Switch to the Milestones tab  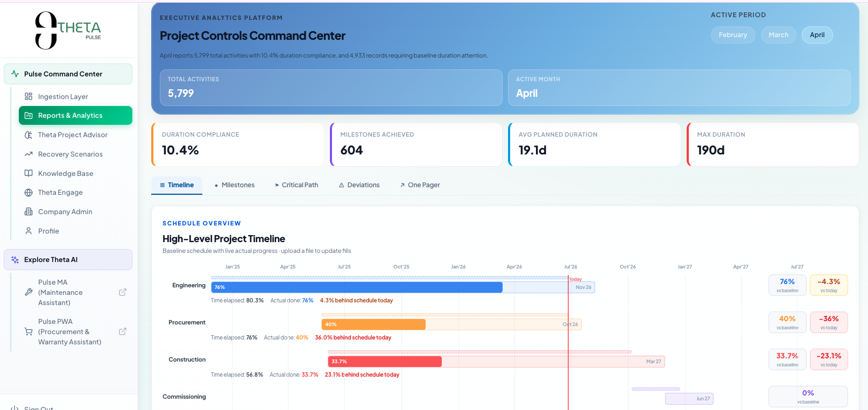pyautogui.click(x=234, y=185)
